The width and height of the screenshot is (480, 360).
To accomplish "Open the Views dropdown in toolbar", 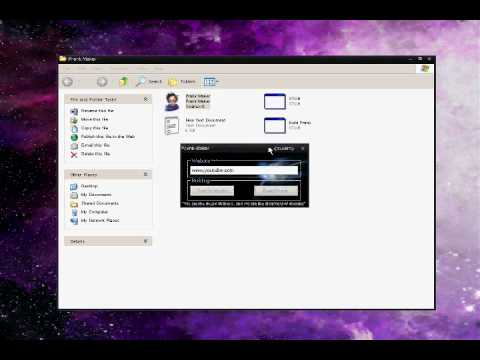I will click(x=211, y=82).
